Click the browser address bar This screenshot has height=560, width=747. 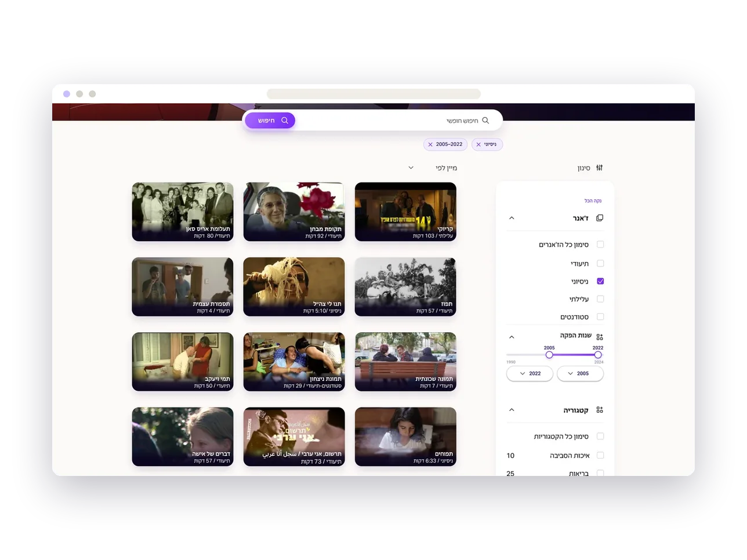click(374, 94)
